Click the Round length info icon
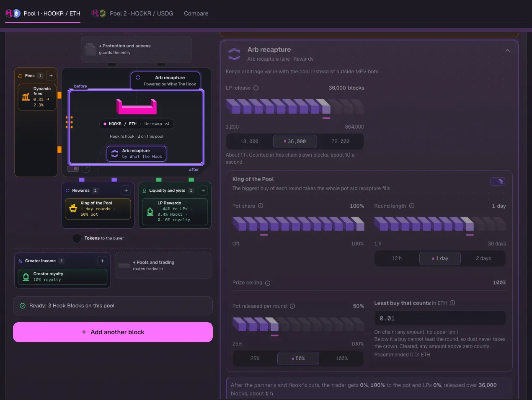The width and height of the screenshot is (532, 400). (412, 206)
